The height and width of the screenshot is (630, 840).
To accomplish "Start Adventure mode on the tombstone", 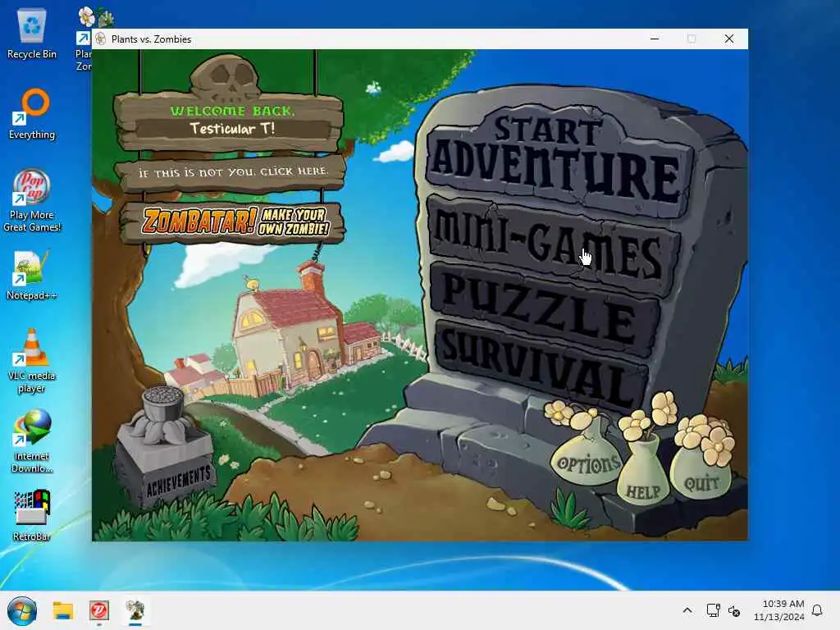I will [557, 161].
